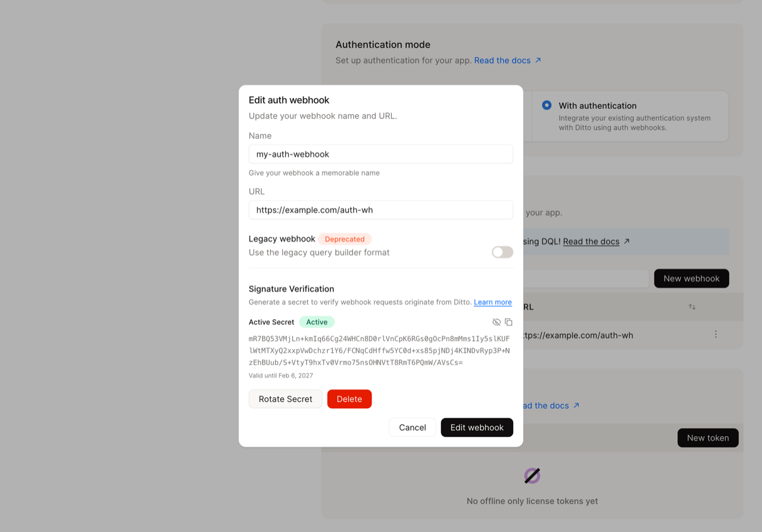Open the webhook row three-dot actions menu
Viewport: 762px width, 532px height.
[x=716, y=334]
